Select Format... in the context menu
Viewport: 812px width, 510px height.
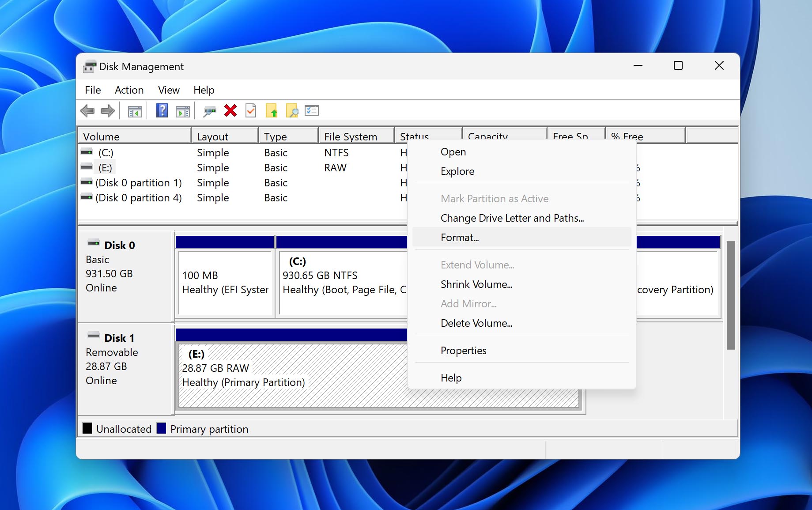click(x=521, y=238)
